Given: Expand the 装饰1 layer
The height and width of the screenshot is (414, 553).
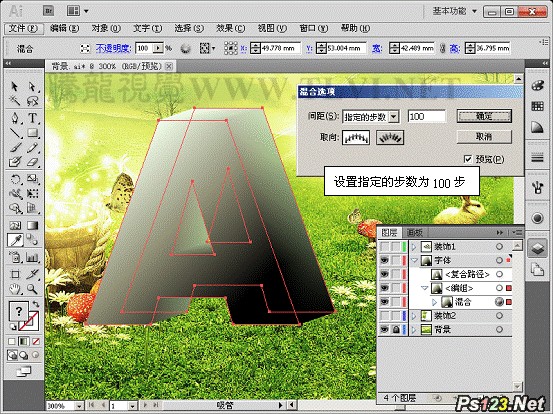Looking at the screenshot, I should (x=414, y=246).
